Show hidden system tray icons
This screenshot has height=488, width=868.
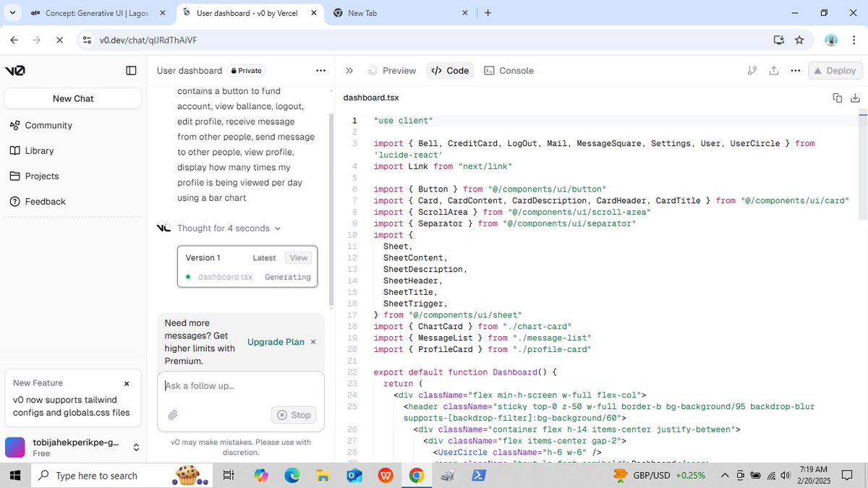(x=725, y=475)
